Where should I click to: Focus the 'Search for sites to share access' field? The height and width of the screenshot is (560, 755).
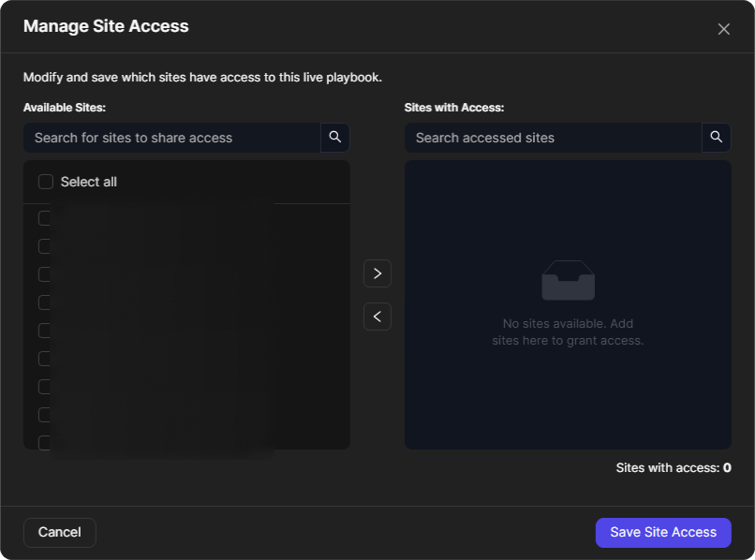172,138
